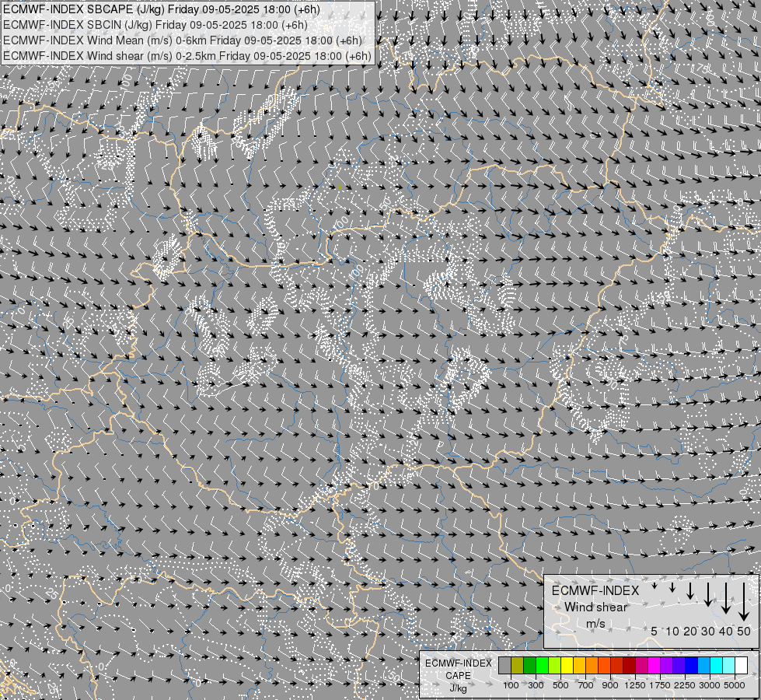Click the 30 m/s wind shear arrow
The height and width of the screenshot is (700, 761).
(x=708, y=594)
